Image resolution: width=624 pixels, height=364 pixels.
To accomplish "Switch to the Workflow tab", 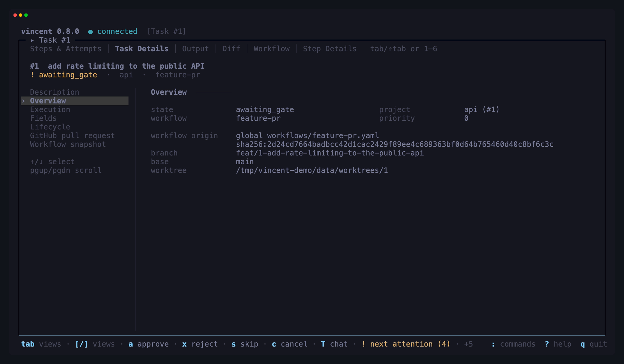I will coord(271,49).
